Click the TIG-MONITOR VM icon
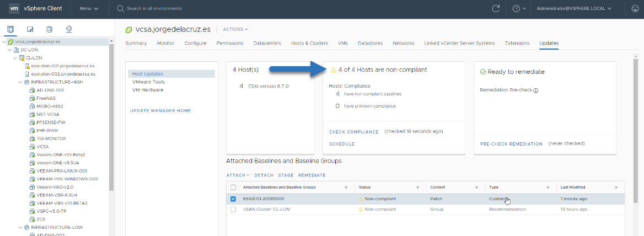644x236 pixels. (32, 138)
